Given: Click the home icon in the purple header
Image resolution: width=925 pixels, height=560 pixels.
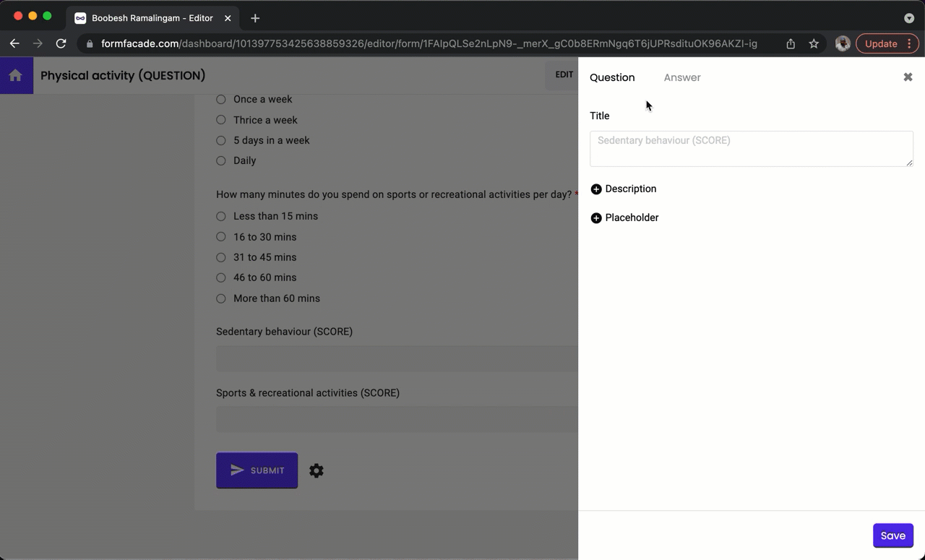Looking at the screenshot, I should pyautogui.click(x=16, y=75).
